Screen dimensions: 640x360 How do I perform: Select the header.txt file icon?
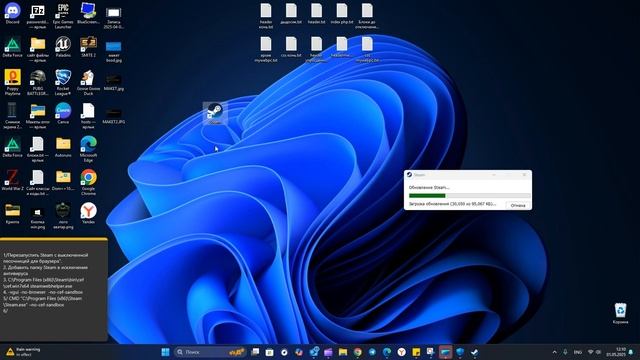316,13
